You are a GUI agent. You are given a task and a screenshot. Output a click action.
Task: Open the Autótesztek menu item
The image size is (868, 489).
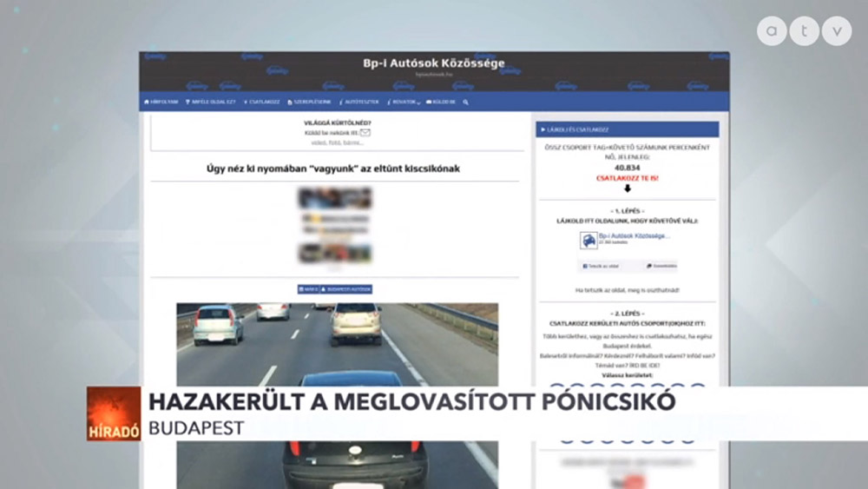pos(359,102)
